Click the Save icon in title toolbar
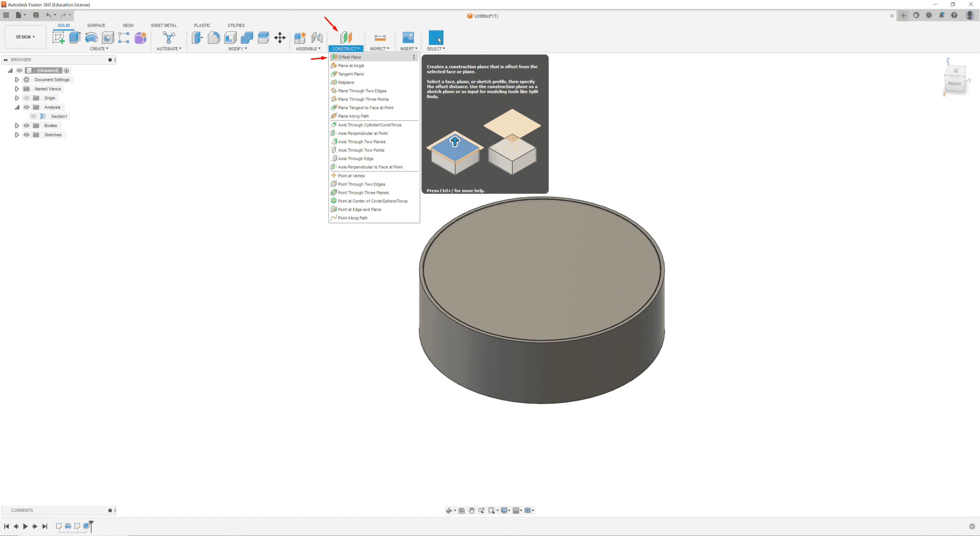The width and height of the screenshot is (980, 536). click(x=36, y=15)
